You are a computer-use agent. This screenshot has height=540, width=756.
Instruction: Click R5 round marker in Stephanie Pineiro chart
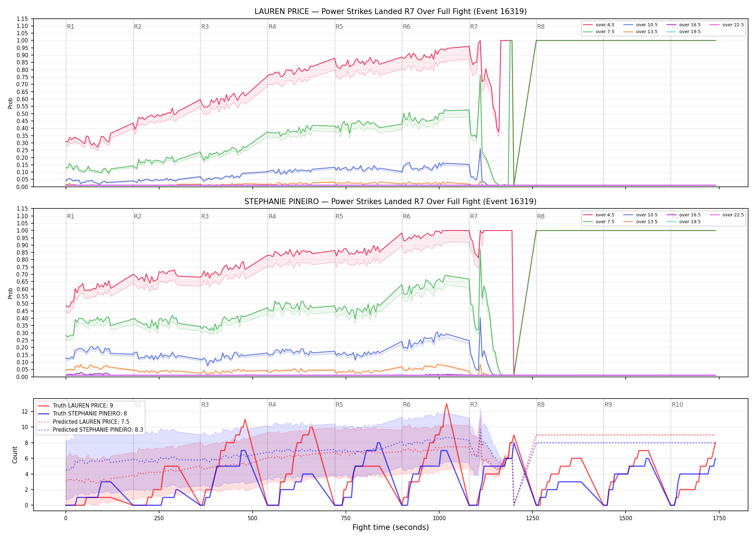[x=339, y=216]
